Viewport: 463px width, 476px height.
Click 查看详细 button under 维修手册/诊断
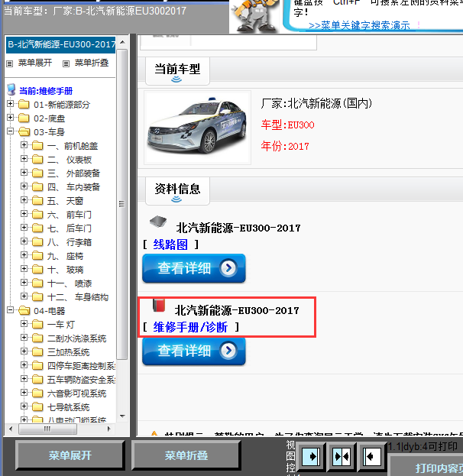pos(194,351)
